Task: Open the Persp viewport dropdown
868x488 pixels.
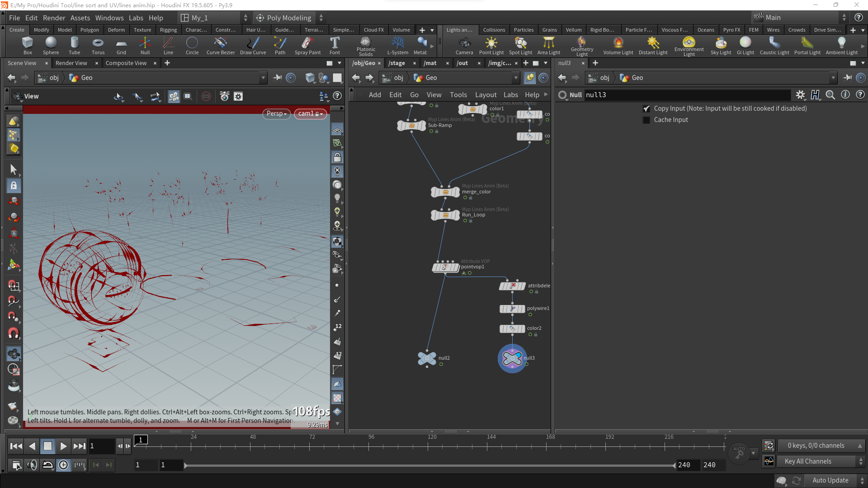Action: pos(276,113)
